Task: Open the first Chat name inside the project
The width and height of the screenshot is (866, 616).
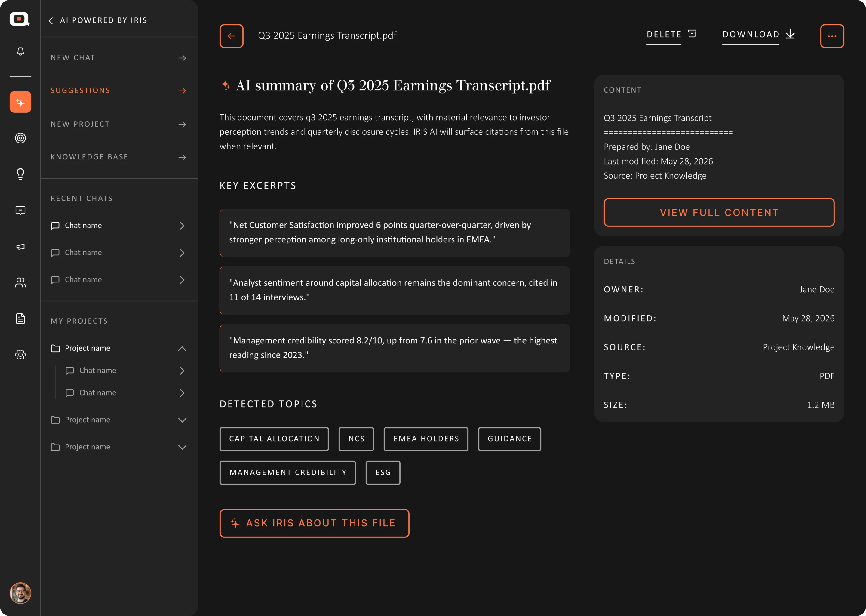Action: [126, 371]
